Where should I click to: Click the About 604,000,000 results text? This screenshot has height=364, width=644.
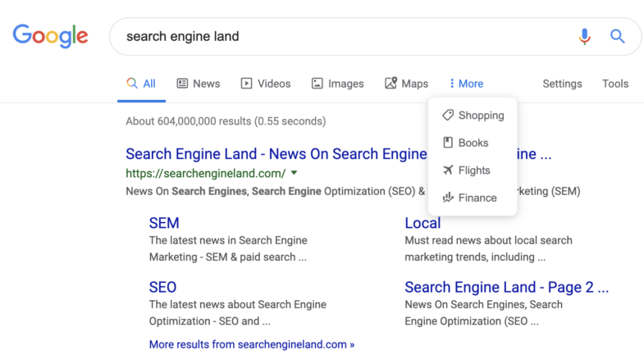226,121
